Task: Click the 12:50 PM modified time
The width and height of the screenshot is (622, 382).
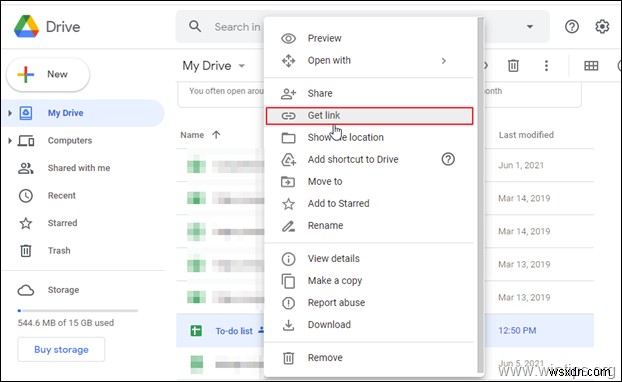Action: [x=517, y=330]
